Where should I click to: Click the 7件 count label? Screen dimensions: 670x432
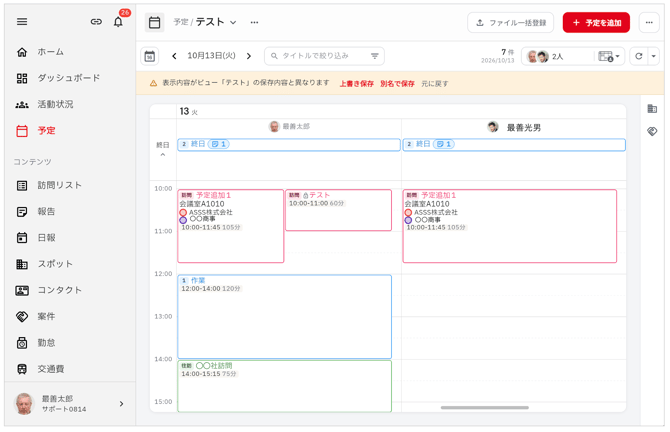click(x=508, y=52)
